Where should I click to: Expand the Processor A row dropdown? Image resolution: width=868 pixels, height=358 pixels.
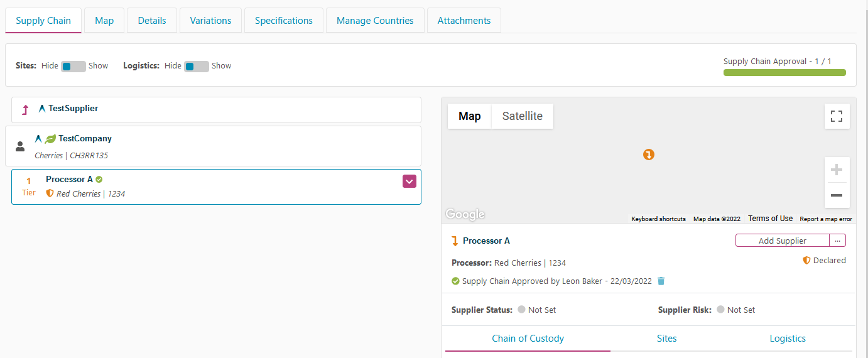tap(409, 181)
